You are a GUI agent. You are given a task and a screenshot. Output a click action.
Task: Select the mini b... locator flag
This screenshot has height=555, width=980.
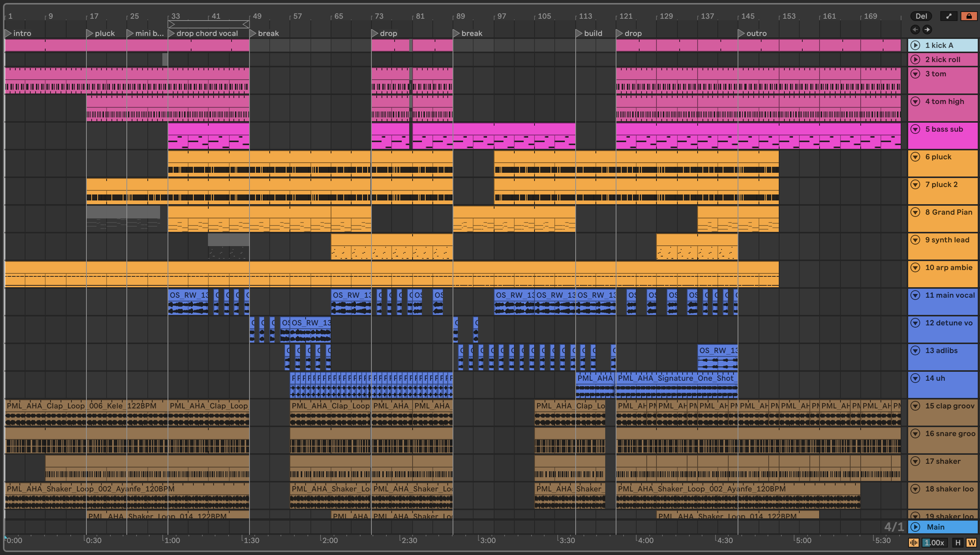click(x=145, y=33)
